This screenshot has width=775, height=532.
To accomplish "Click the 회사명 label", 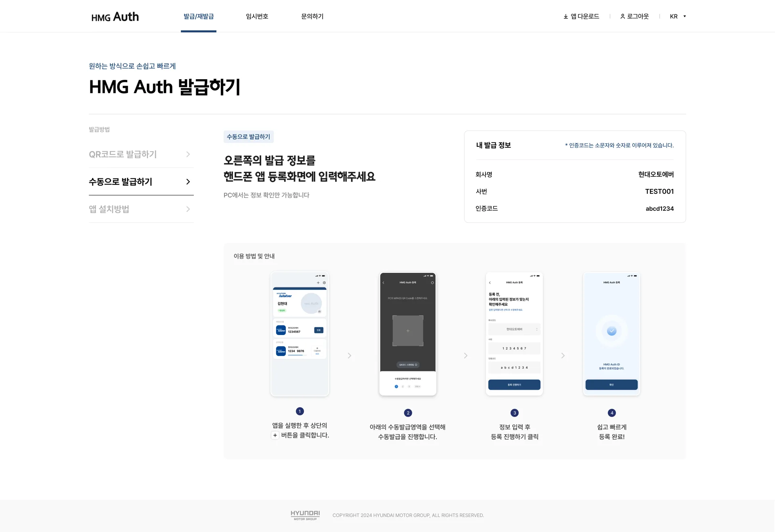I will [x=484, y=174].
